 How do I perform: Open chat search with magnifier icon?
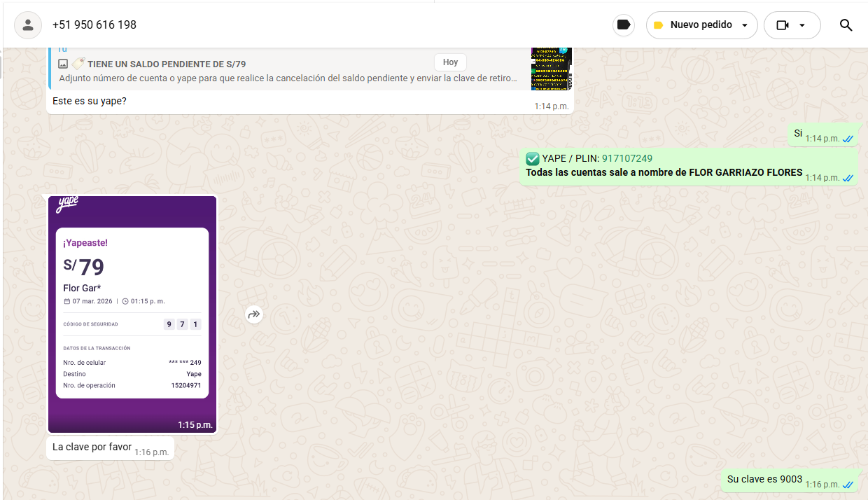point(846,25)
